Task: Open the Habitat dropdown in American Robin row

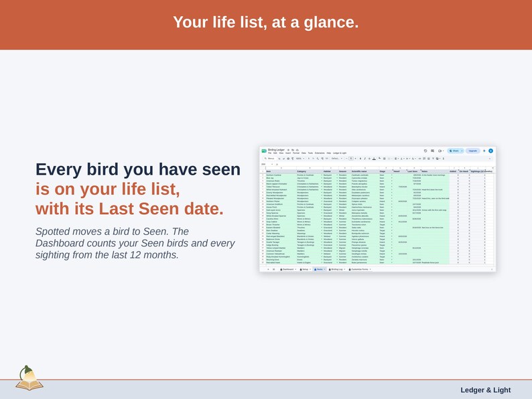Action: (337, 181)
